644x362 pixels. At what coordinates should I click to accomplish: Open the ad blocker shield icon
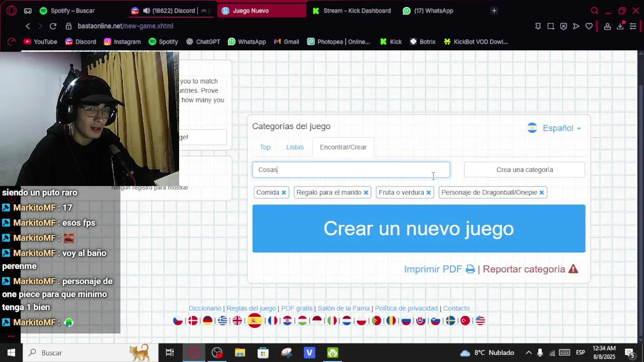[563, 26]
